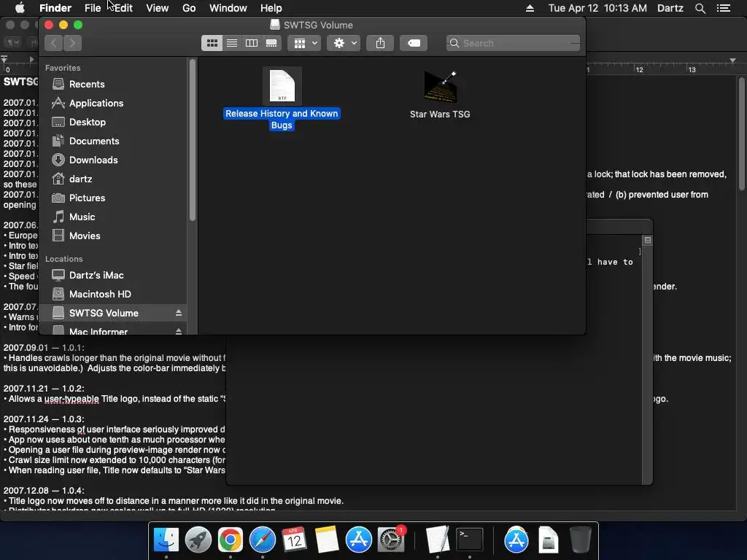Go back with the Finder back arrow
747x560 pixels.
54,43
